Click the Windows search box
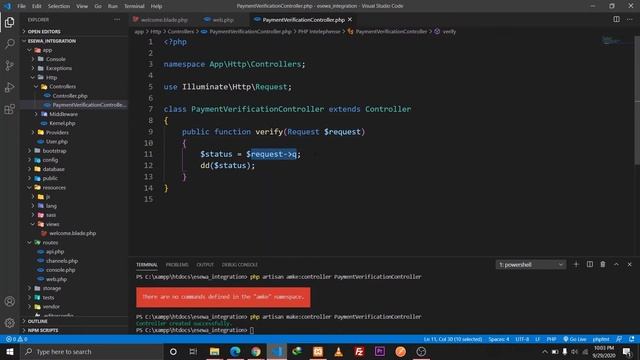This screenshot has height=360, width=640. [91, 351]
